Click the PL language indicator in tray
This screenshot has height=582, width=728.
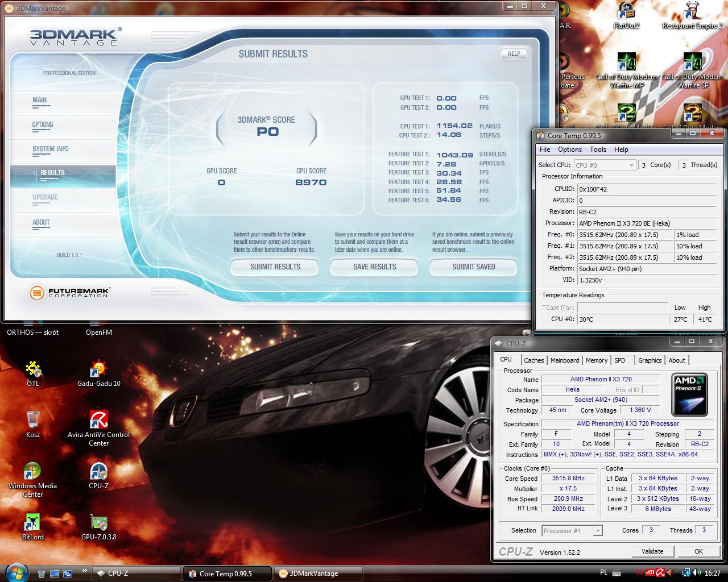604,573
